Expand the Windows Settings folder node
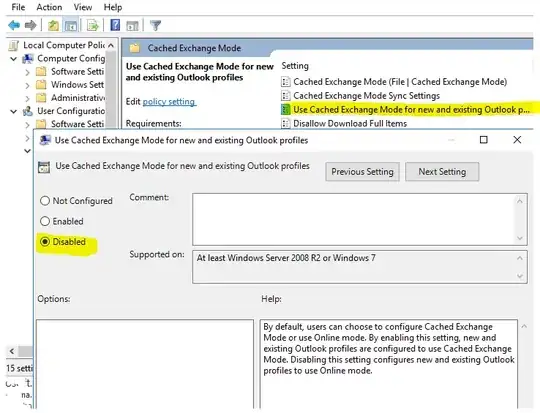The width and height of the screenshot is (540, 413). click(x=28, y=85)
